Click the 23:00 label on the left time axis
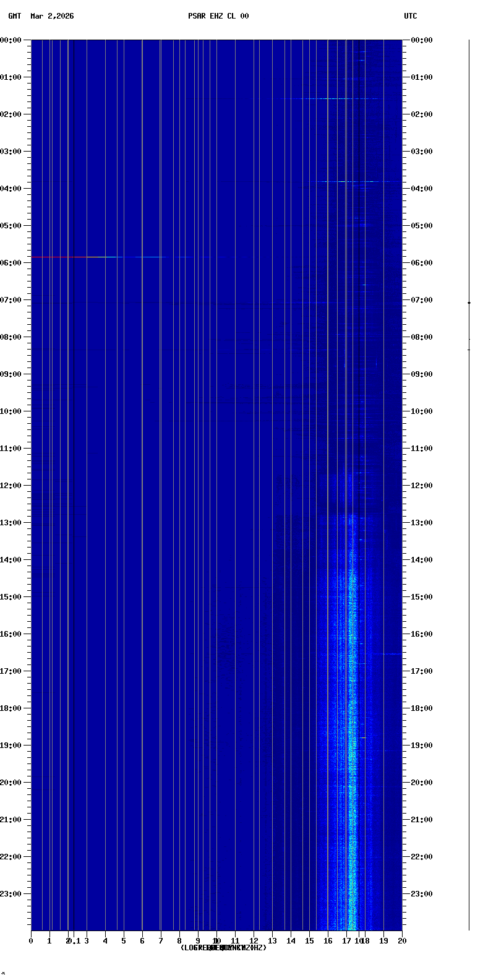Screen dimensions: 496x980 (11, 894)
